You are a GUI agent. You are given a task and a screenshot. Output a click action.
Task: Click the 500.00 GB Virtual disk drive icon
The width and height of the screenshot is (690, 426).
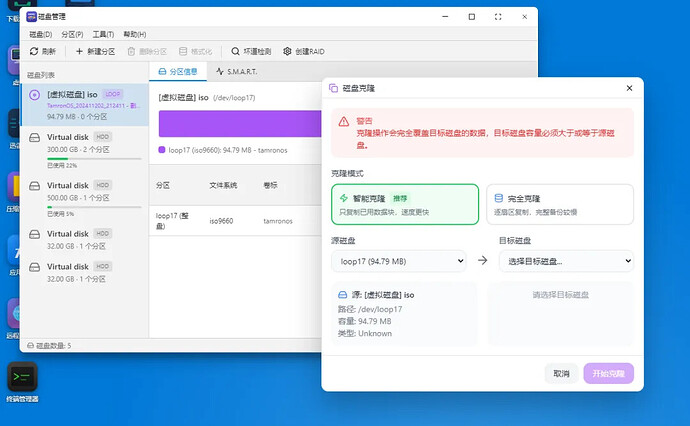[35, 185]
